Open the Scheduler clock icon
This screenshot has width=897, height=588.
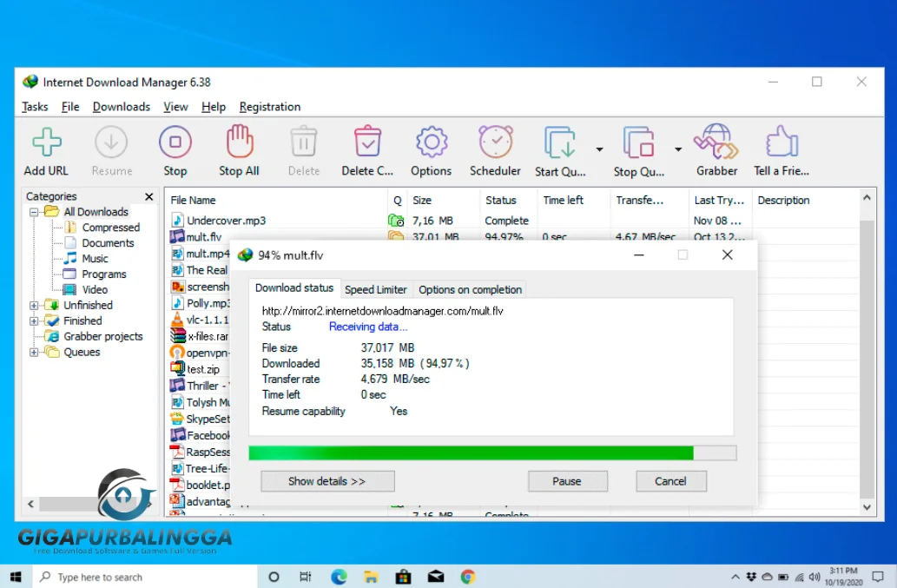point(496,142)
